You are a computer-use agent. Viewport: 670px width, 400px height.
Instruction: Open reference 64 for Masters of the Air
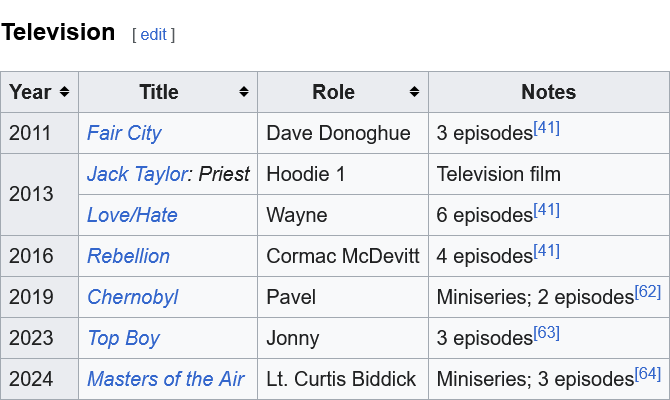pos(648,373)
